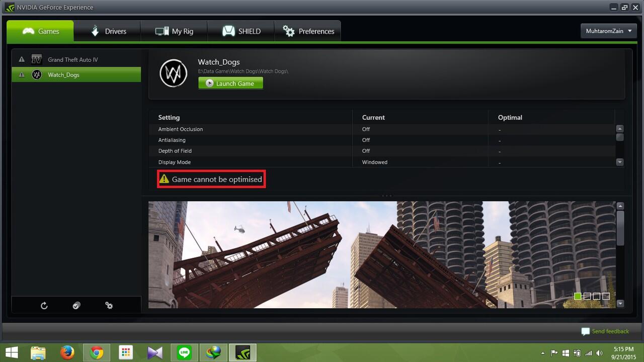Screen dimensions: 644x362
Task: Click the optimize all games checkmark icon
Action: (76, 305)
